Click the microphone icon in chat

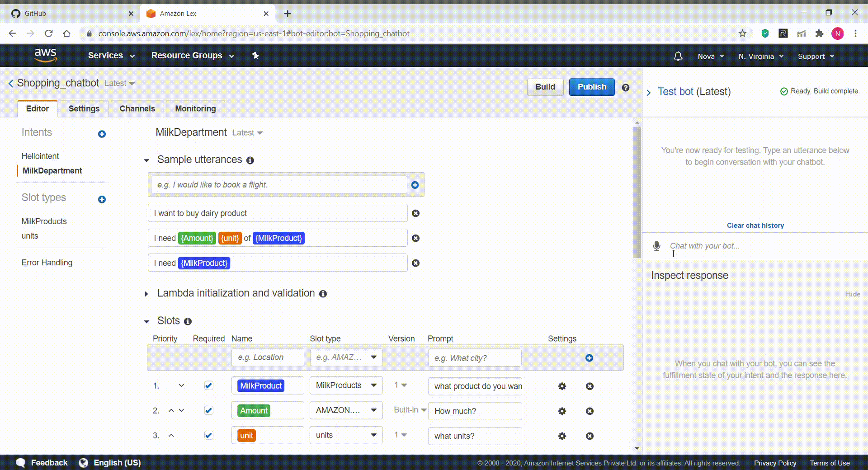[x=657, y=246]
